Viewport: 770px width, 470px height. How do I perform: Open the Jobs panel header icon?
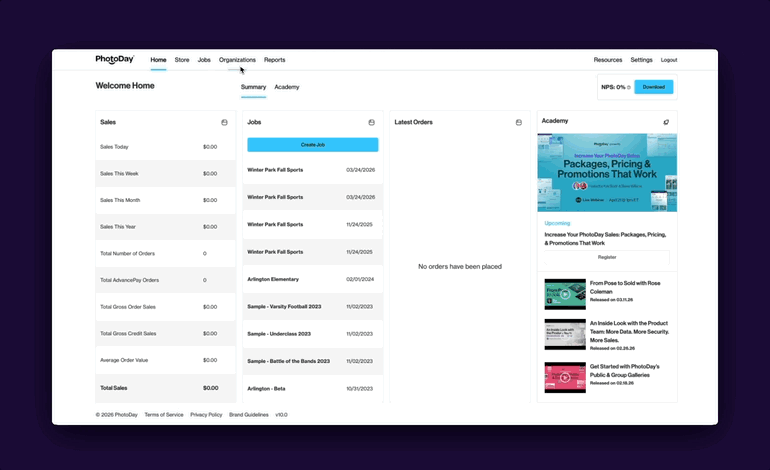(x=372, y=122)
